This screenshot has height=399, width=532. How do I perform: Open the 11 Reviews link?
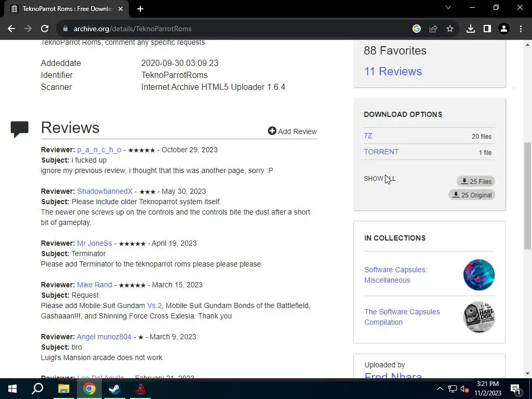[x=393, y=71]
